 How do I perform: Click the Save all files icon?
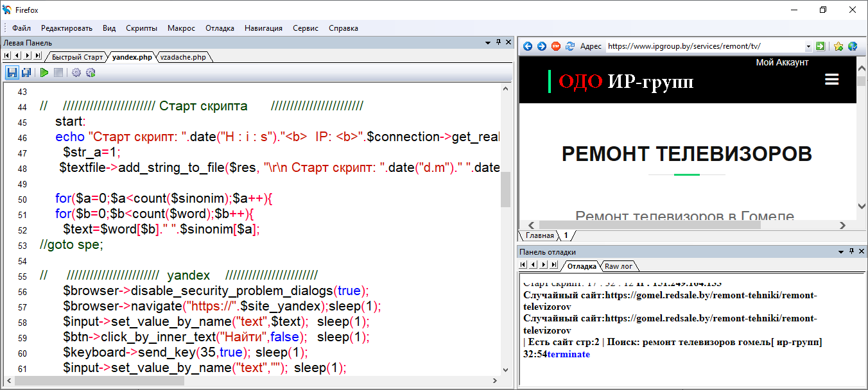[x=26, y=72]
